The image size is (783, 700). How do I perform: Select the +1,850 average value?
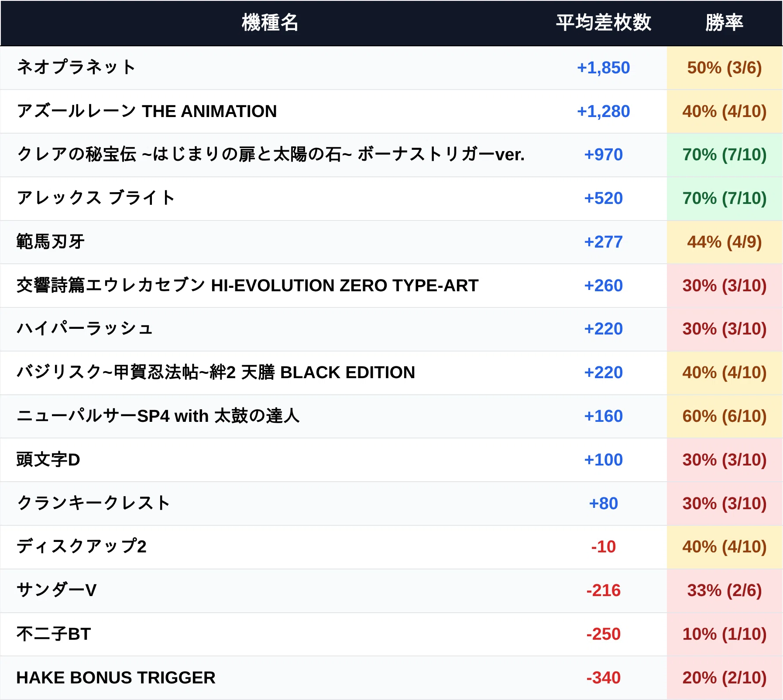click(603, 68)
